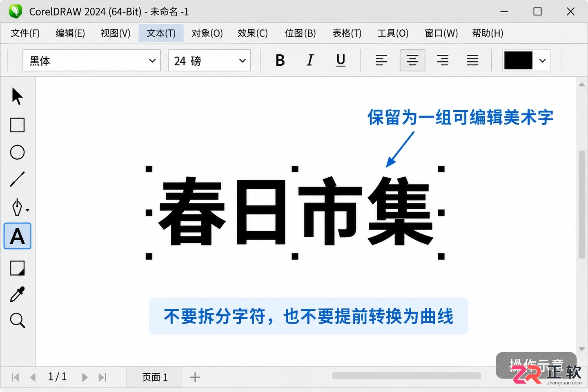Toggle underline formatting
Viewport: 588px width, 392px height.
coord(341,60)
